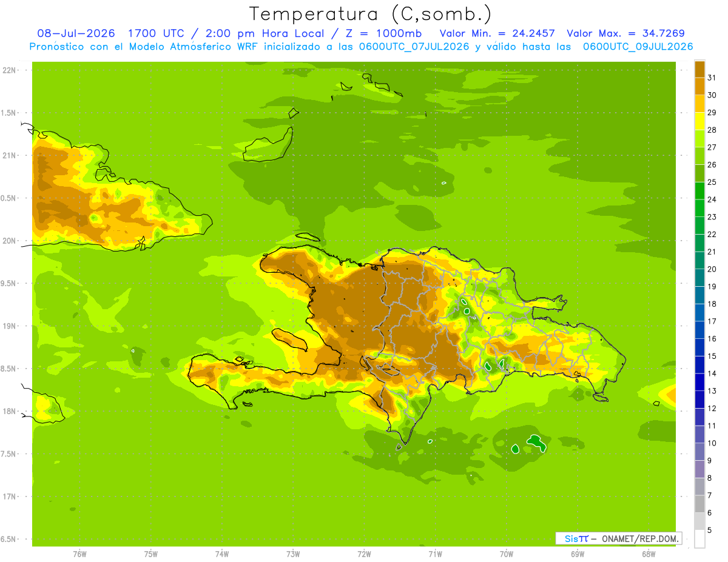
Task: Pick the olive green swatch between 25 and 26
Action: (x=699, y=173)
